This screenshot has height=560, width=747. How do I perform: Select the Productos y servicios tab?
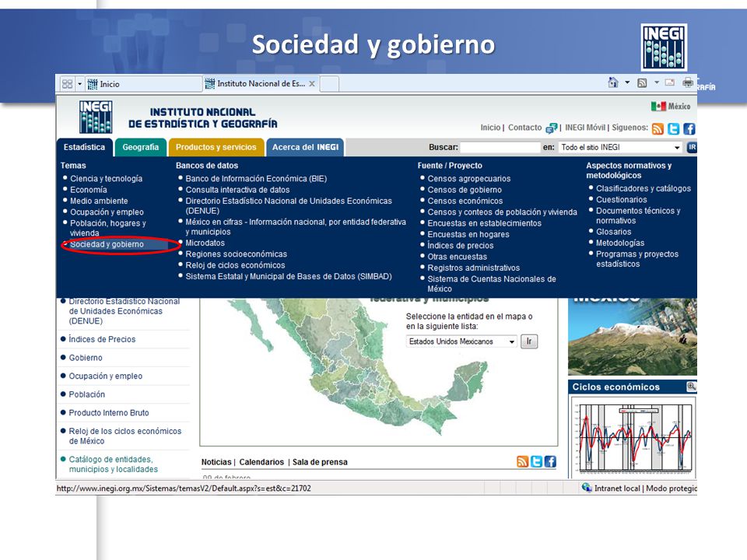tap(216, 147)
